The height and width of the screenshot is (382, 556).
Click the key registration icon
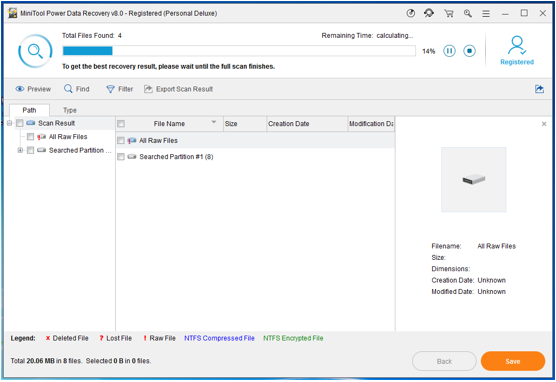click(x=468, y=13)
